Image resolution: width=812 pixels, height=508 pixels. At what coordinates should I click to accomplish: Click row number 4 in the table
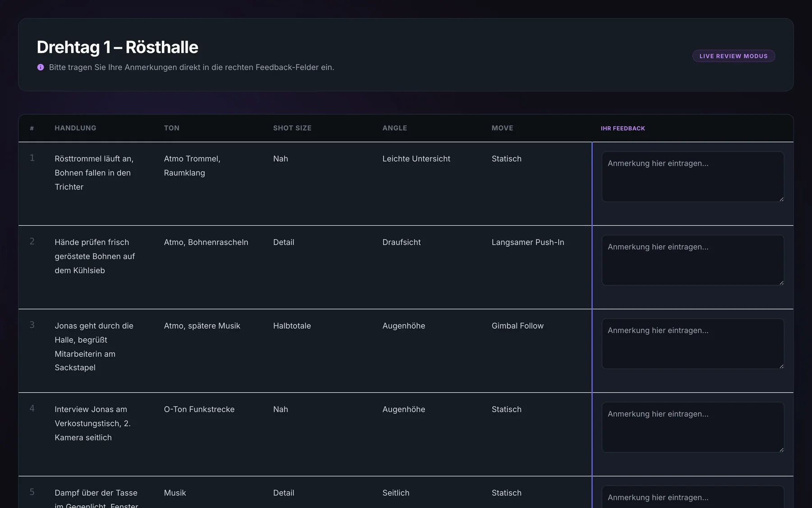[32, 408]
